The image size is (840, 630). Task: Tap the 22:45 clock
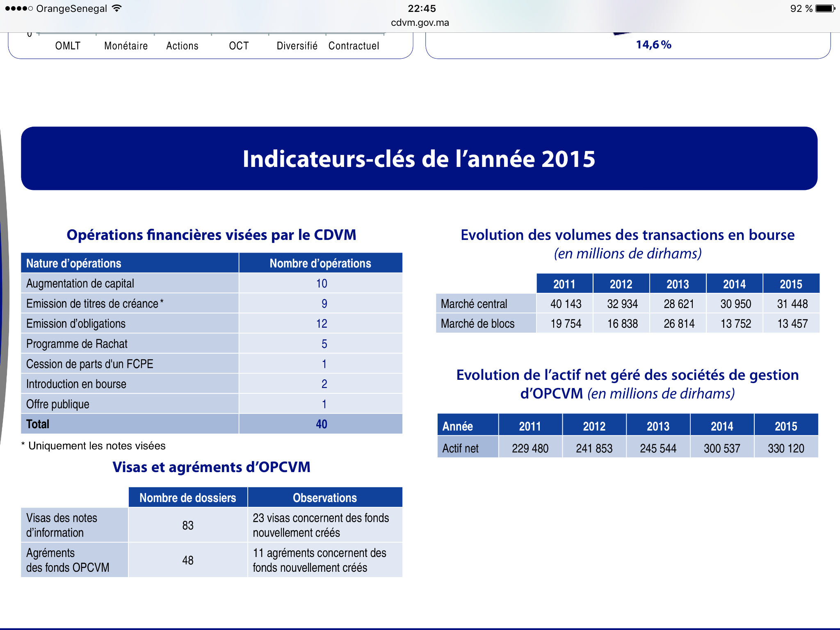pyautogui.click(x=422, y=8)
